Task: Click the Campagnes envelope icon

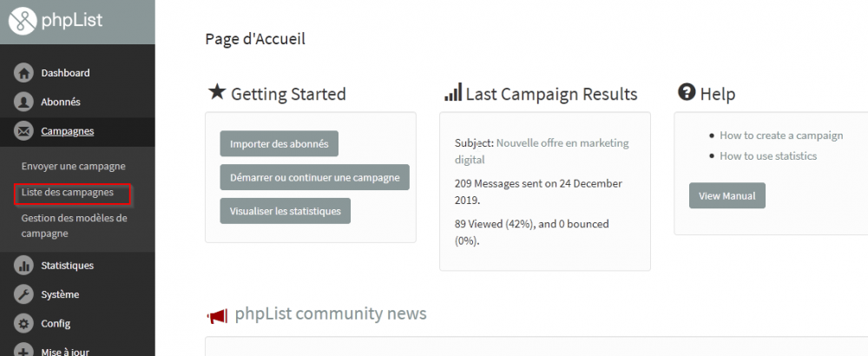Action: tap(23, 132)
